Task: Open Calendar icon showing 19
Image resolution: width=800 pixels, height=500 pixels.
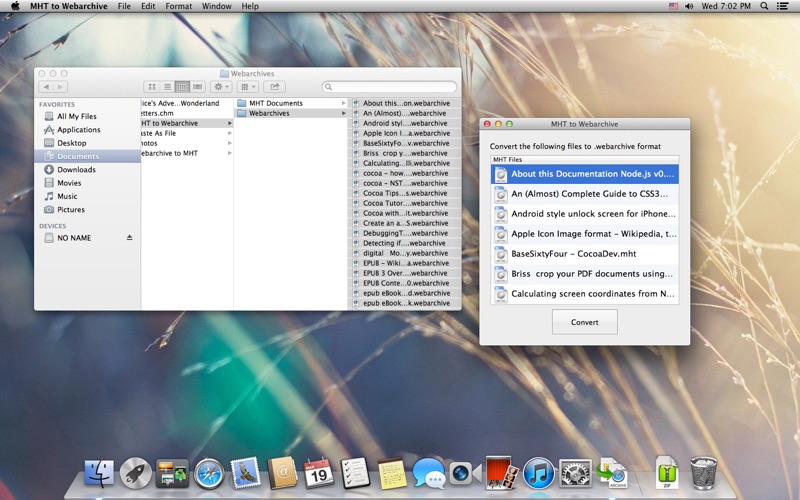Action: tap(318, 473)
